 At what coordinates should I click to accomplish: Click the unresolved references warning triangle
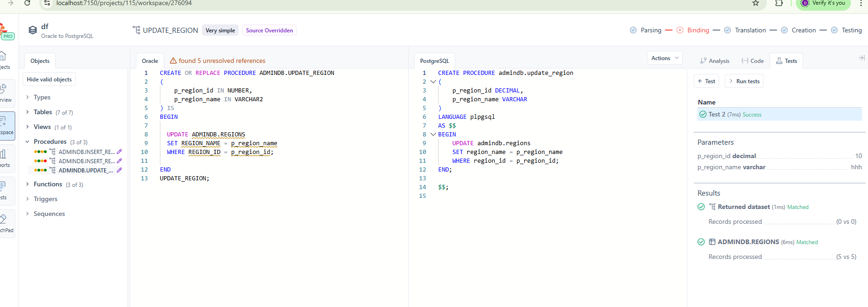click(x=173, y=61)
